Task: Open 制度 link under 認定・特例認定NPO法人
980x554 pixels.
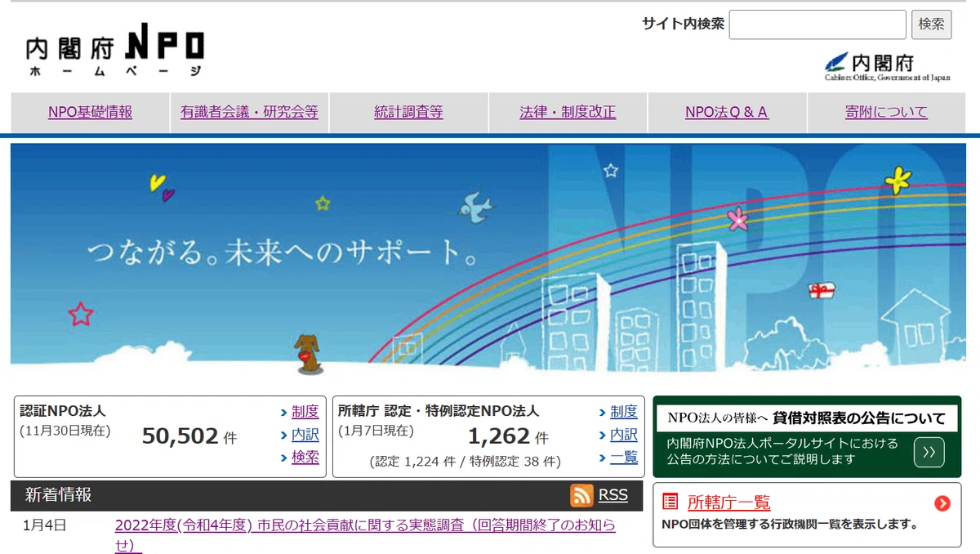Action: pyautogui.click(x=624, y=412)
